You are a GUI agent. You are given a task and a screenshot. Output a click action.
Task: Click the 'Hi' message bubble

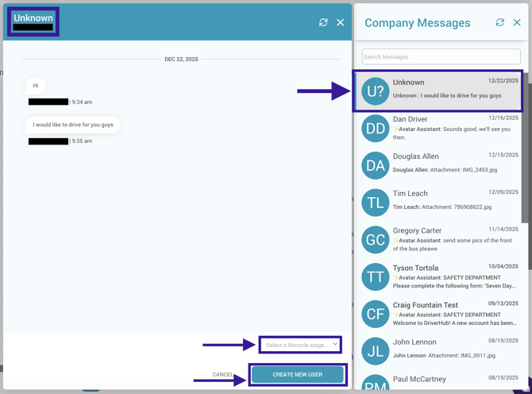[x=36, y=86]
